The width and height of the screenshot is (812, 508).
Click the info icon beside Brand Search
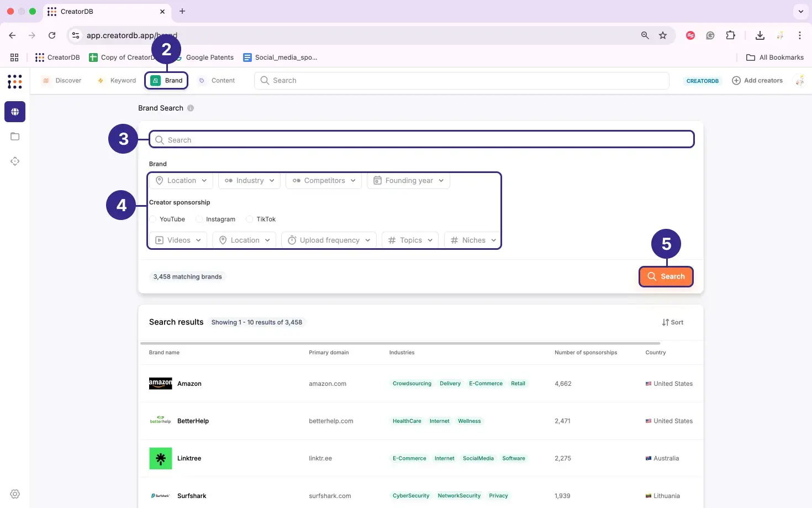(191, 108)
